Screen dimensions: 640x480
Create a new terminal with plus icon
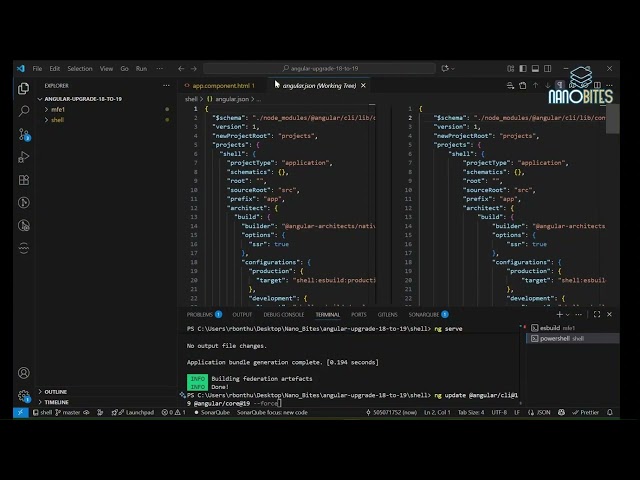coord(559,314)
